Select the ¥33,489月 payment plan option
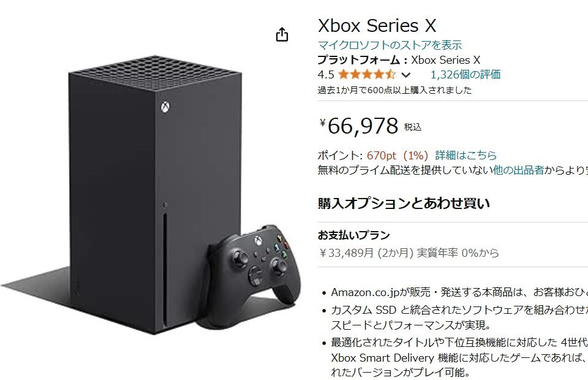Viewport: 588px width, 380px height. click(409, 253)
